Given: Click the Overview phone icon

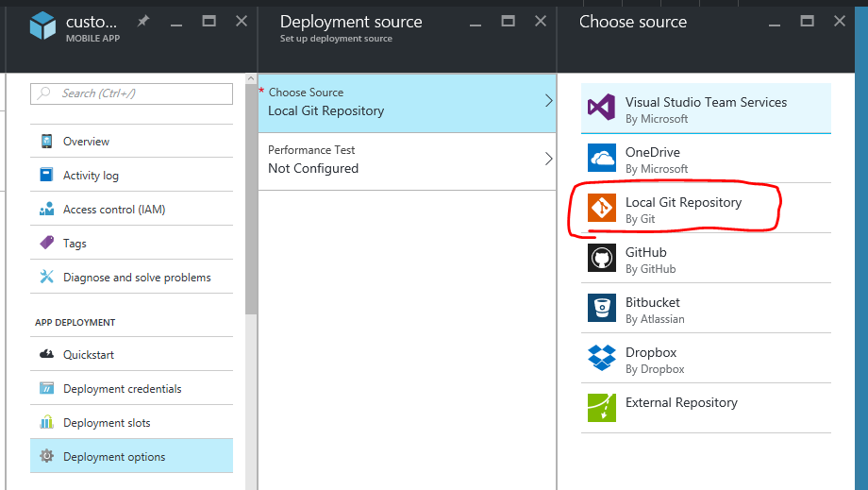Looking at the screenshot, I should click(x=46, y=142).
